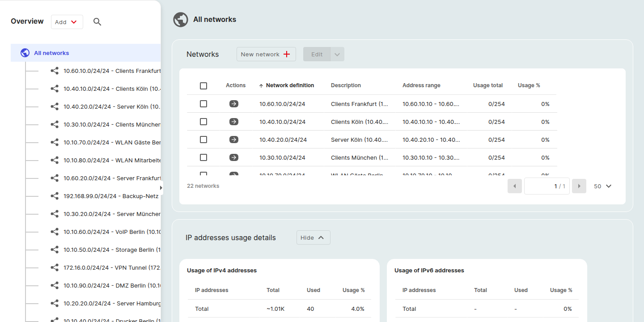The image size is (644, 322).
Task: Select All networks in the sidebar tree
Action: [86, 53]
